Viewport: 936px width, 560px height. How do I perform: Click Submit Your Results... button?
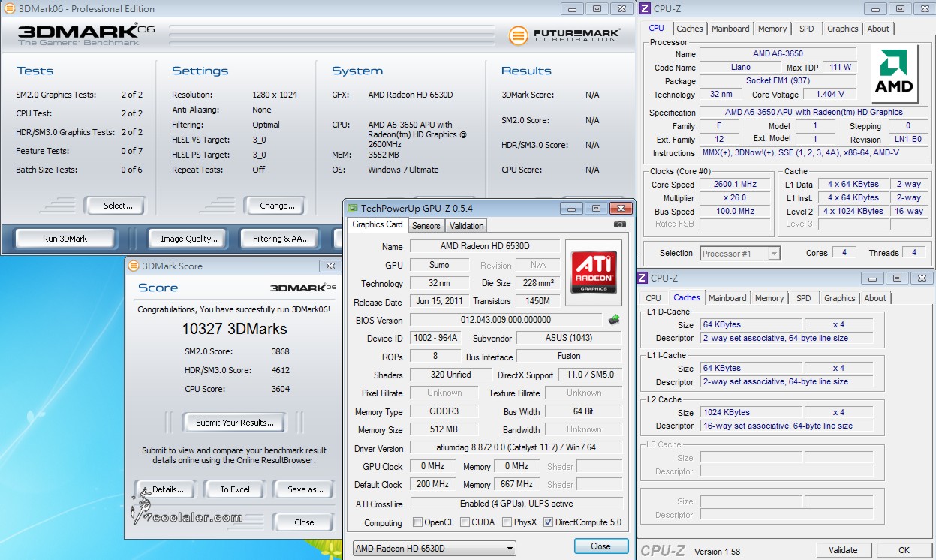235,423
